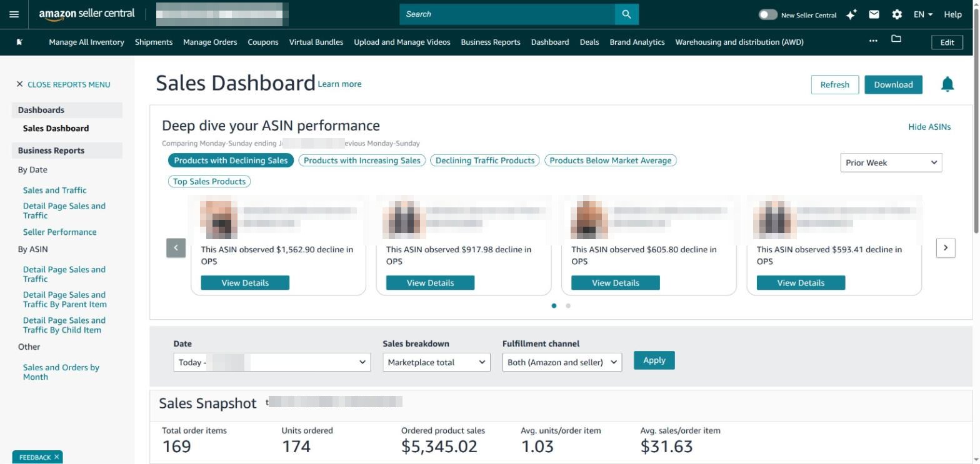This screenshot has height=464, width=980.
Task: Click the Download button
Action: coord(893,84)
